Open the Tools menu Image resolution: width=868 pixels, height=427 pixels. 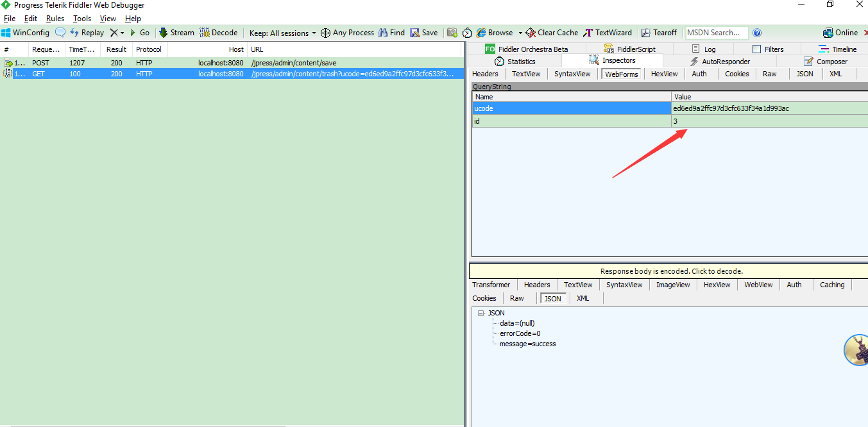pos(82,19)
